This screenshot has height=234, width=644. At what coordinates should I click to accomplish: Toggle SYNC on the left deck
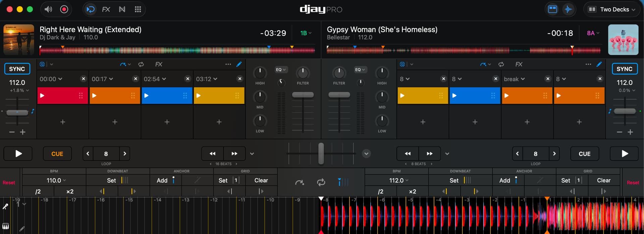[x=17, y=69]
